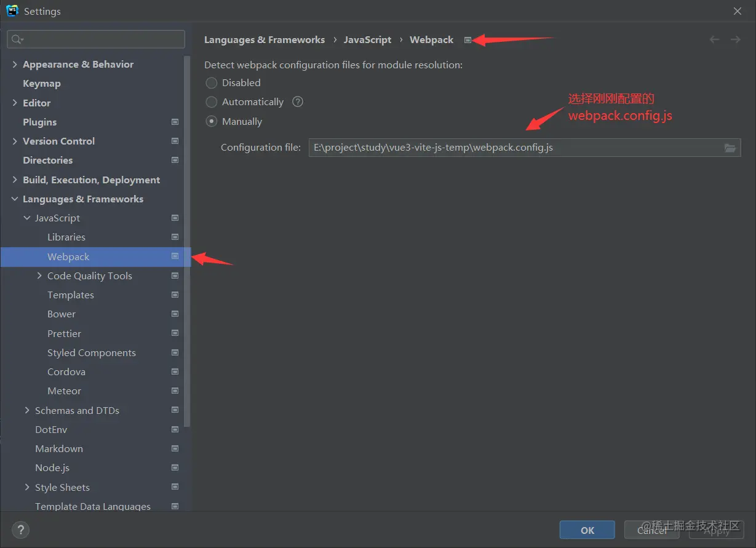Click the project-level icon beside Meteor
Image resolution: width=756 pixels, height=548 pixels.
175,391
